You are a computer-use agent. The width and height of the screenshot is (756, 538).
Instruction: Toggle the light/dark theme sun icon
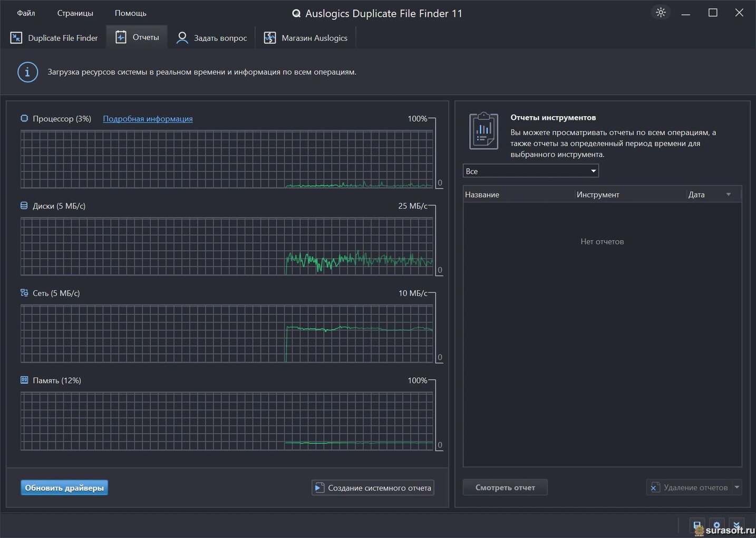[661, 13]
